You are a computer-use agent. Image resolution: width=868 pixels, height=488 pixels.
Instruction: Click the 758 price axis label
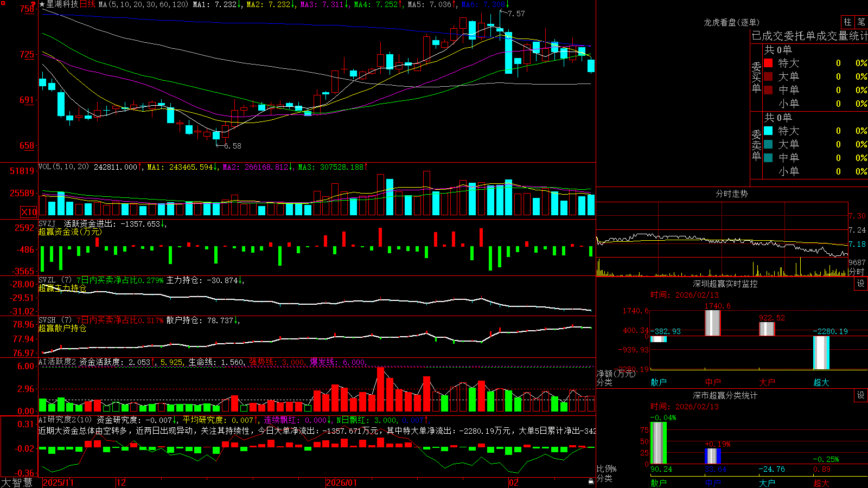pos(27,9)
